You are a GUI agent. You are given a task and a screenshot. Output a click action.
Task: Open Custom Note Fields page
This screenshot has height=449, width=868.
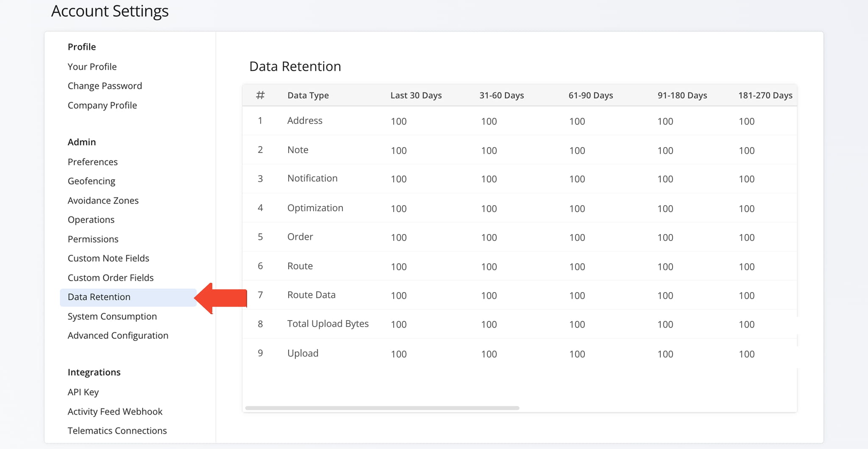[108, 258]
